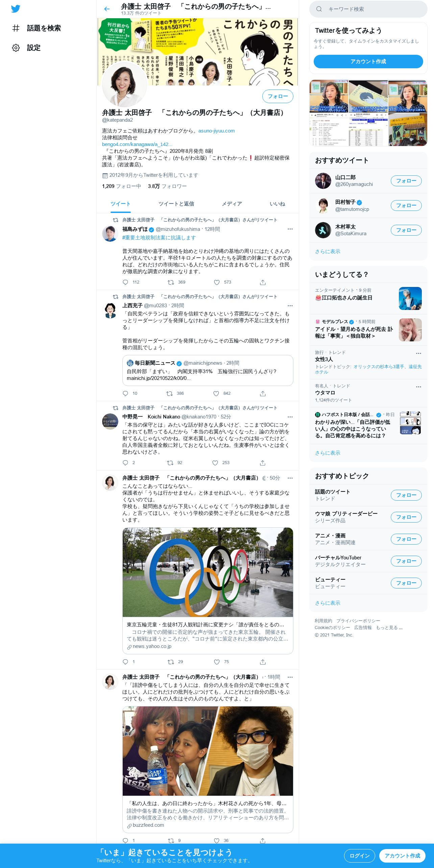The width and height of the screenshot is (434, 868).
Task: Click the アカウント作成 button in signup card
Action: (368, 62)
